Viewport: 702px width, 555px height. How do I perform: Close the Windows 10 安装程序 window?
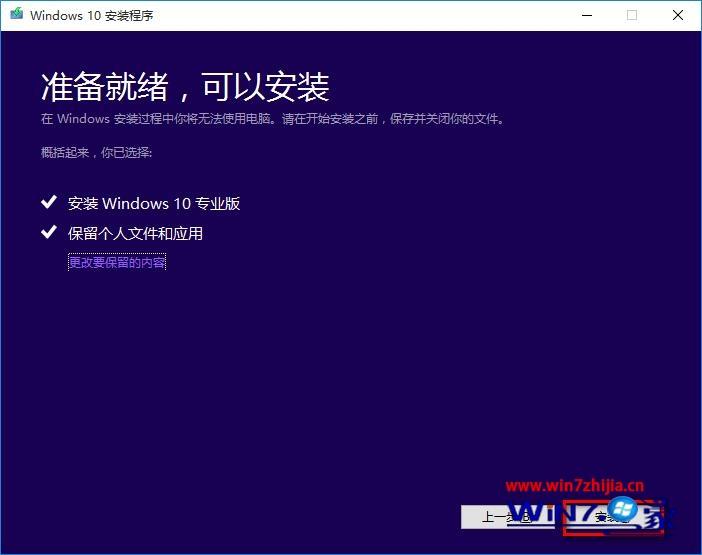677,15
